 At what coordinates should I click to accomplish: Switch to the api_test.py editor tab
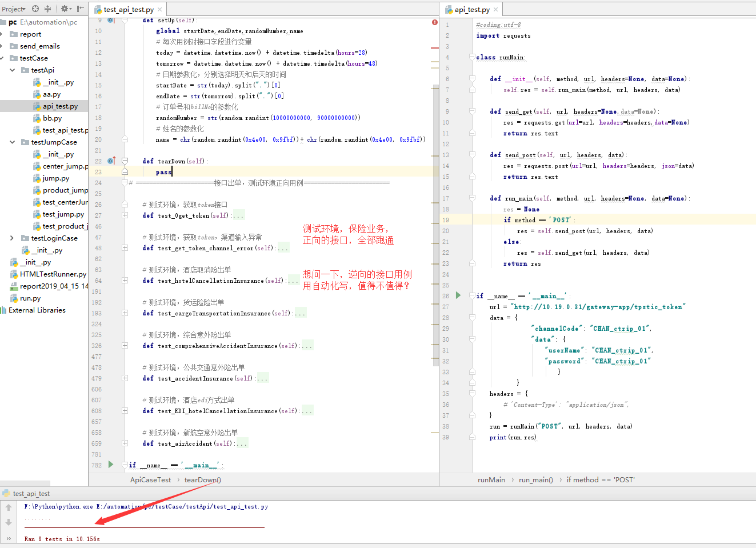coord(471,10)
